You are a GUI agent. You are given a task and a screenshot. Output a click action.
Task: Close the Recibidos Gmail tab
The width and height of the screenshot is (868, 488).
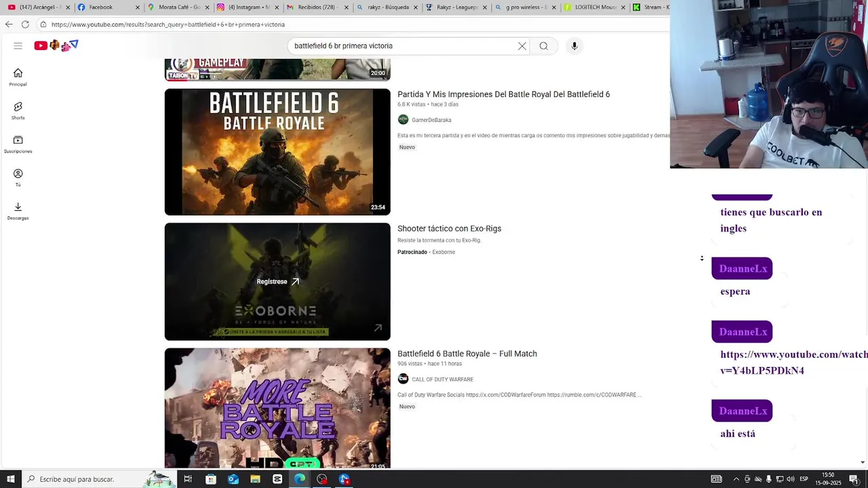tap(347, 7)
